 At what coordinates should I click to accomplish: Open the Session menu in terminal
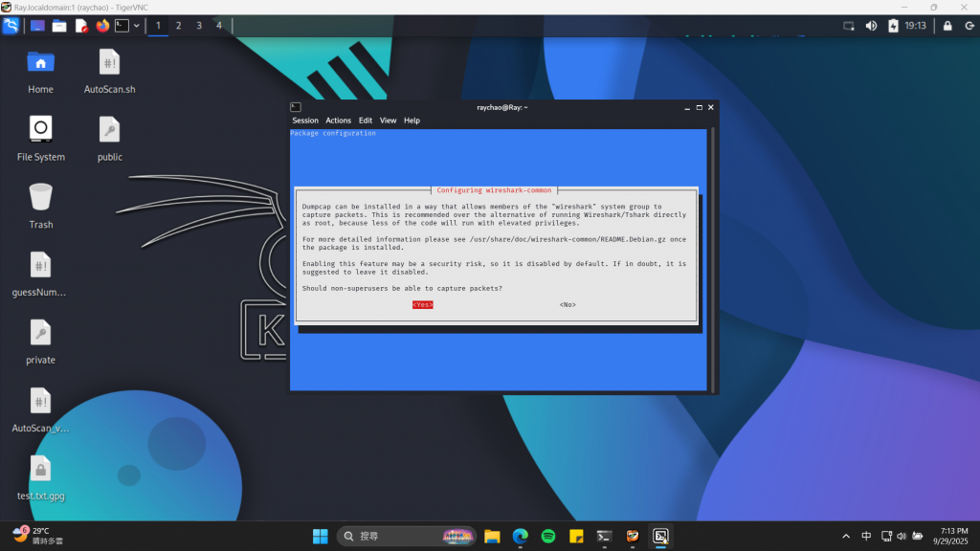pos(305,121)
